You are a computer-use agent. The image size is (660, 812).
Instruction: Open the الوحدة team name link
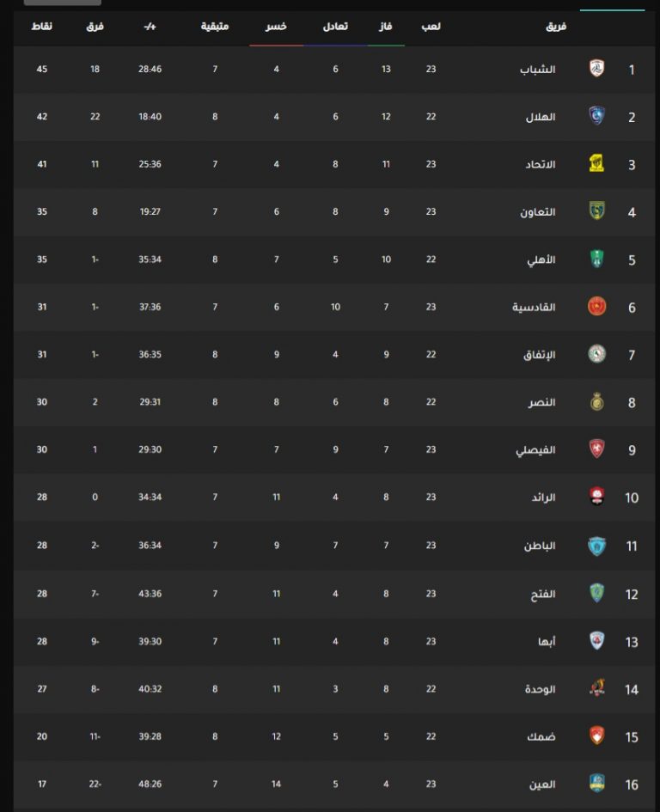540,689
